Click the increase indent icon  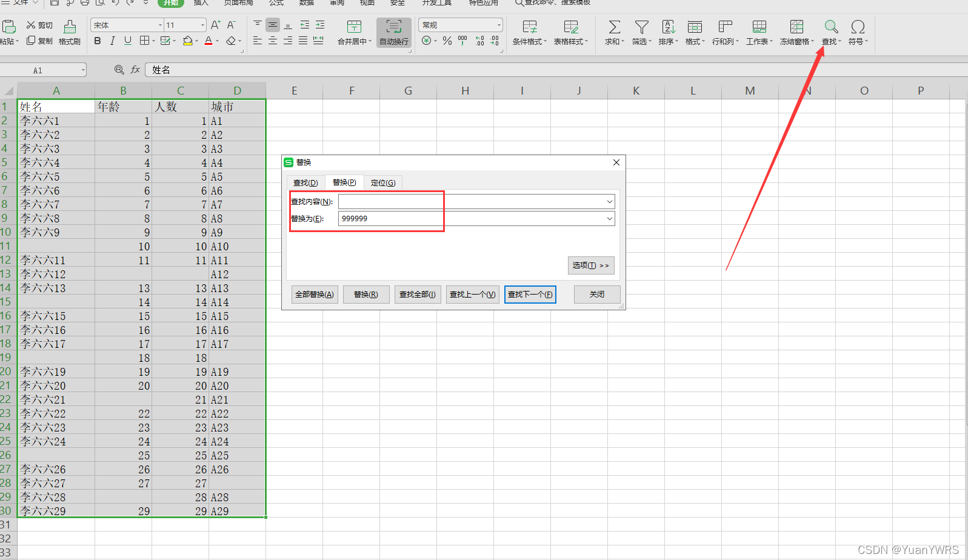[320, 25]
